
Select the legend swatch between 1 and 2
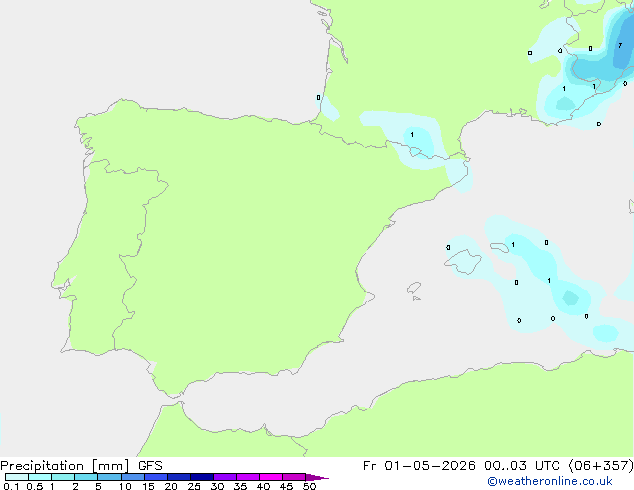63,477
